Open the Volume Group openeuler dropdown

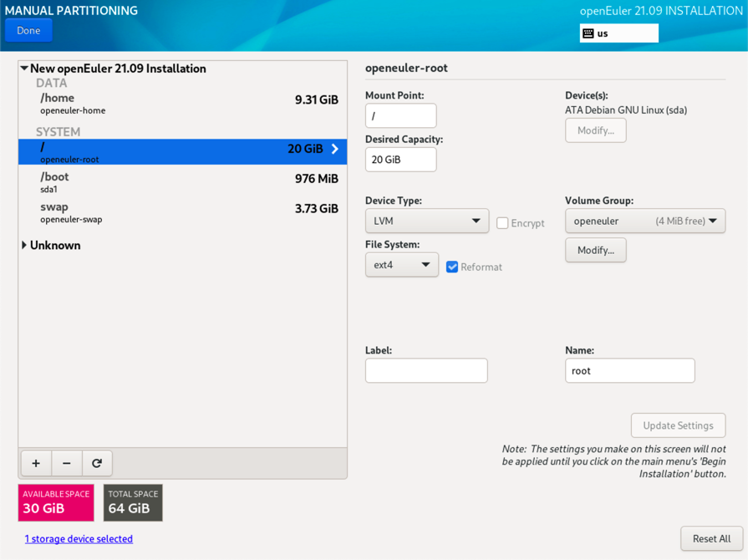click(644, 221)
